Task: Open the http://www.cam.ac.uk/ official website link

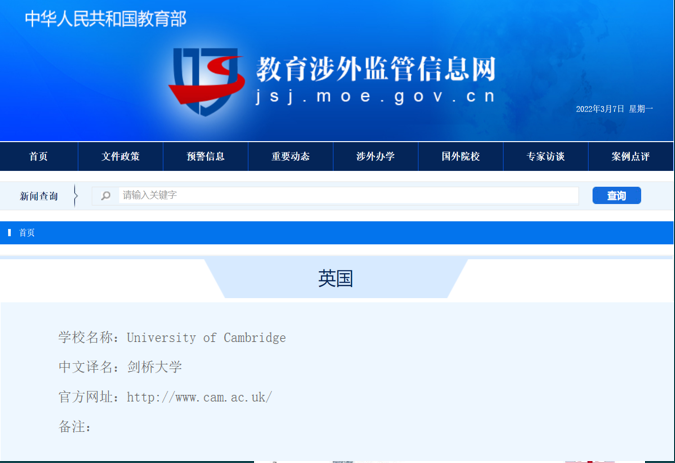Action: [x=199, y=398]
